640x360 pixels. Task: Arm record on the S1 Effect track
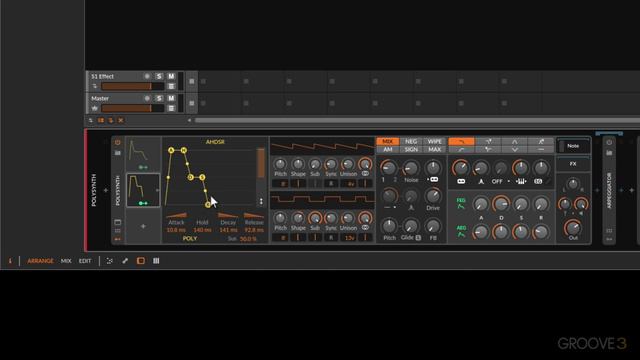click(147, 76)
